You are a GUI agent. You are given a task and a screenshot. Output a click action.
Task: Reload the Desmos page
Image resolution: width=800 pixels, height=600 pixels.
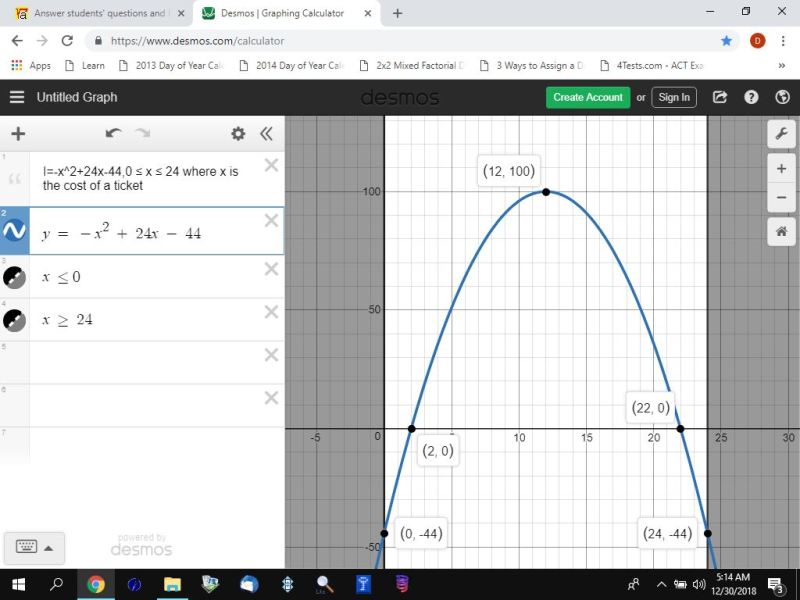click(67, 41)
